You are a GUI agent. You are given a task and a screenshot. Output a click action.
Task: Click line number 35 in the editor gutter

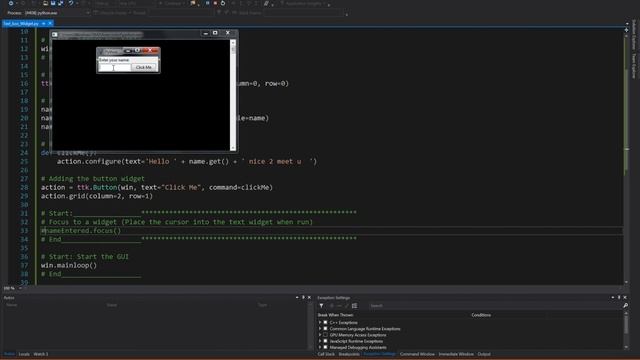click(x=24, y=248)
